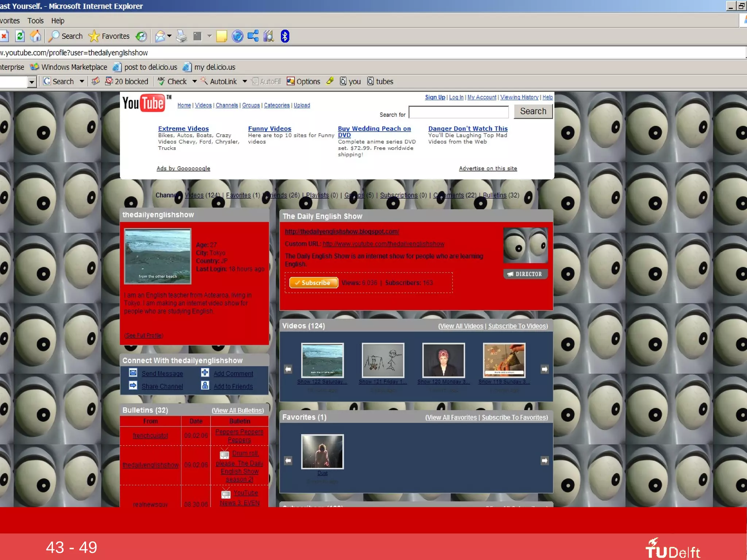Click the Print page icon
The height and width of the screenshot is (560, 747).
click(x=181, y=36)
